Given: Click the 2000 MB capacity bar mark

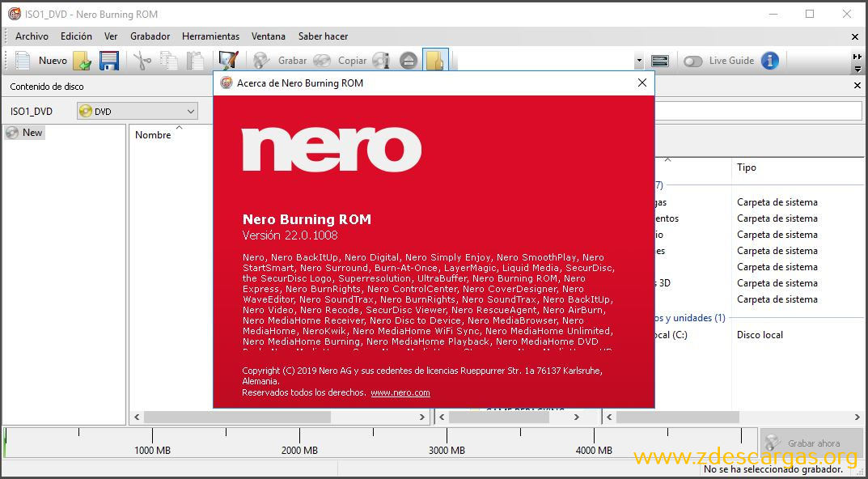Looking at the screenshot, I should pos(299,450).
